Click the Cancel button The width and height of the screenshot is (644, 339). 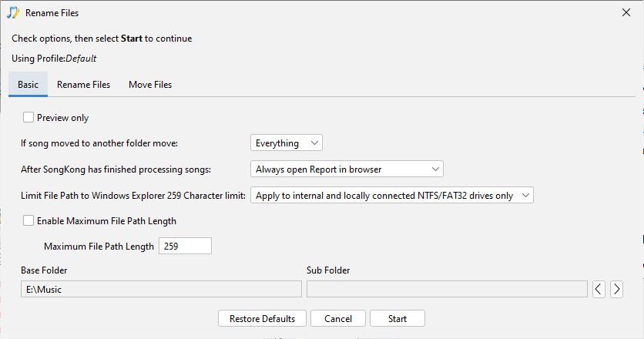tap(338, 318)
